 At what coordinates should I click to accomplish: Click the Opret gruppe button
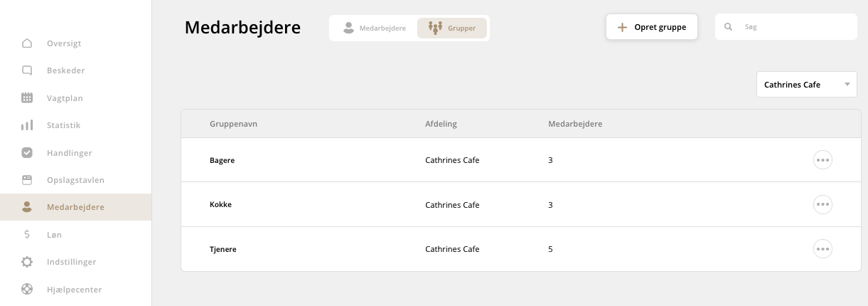tap(651, 27)
